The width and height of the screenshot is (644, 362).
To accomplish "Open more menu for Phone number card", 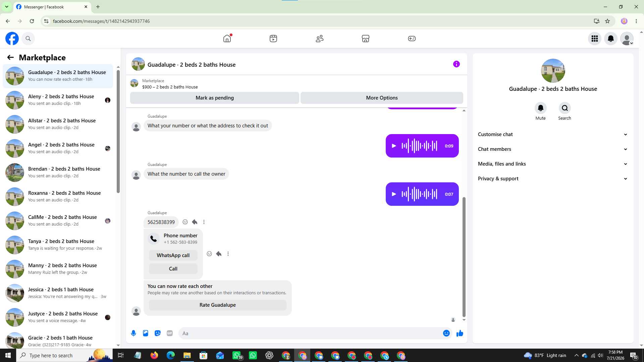I will point(228,254).
